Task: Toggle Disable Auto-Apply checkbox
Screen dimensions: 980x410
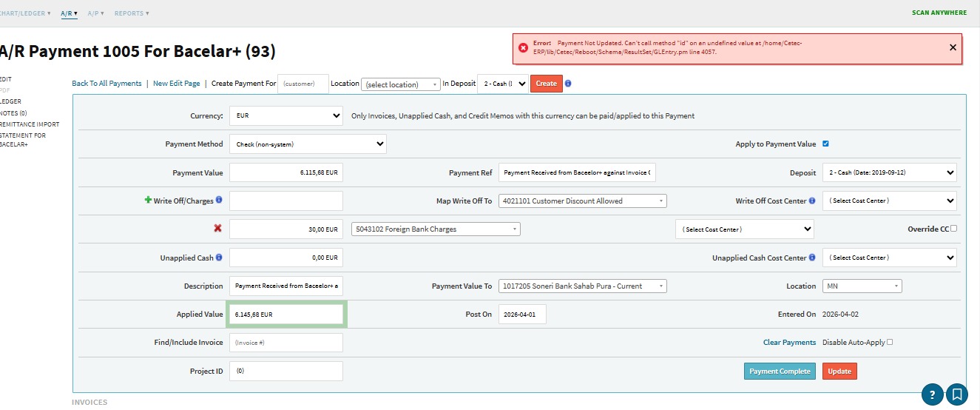Action: pyautogui.click(x=890, y=342)
